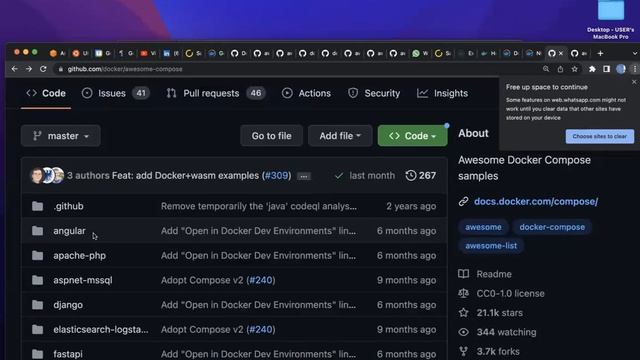Click the fork icon beside 3.7k forks

(463, 351)
